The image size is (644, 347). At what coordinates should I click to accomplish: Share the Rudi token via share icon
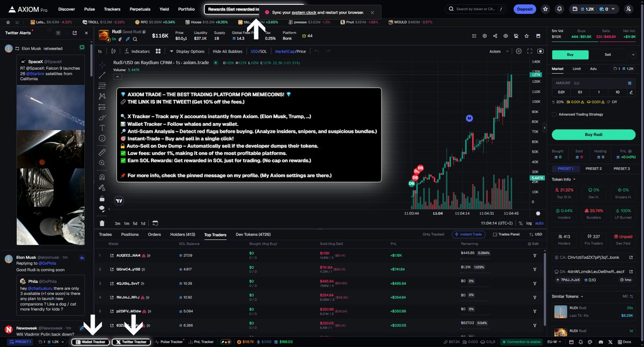495,35
